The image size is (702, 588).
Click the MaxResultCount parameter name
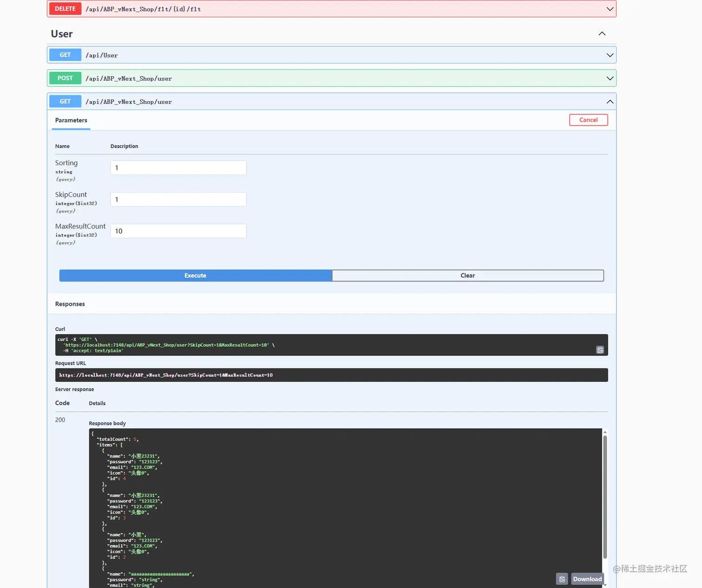click(80, 226)
